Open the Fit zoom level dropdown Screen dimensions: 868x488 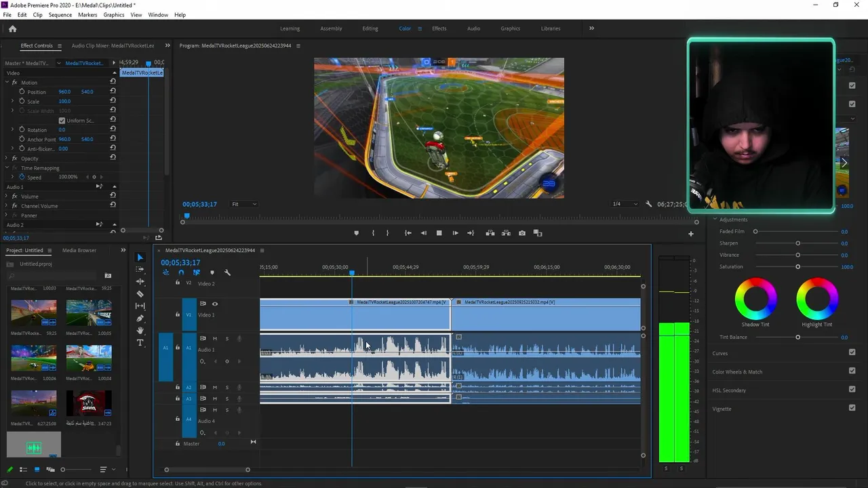point(244,204)
